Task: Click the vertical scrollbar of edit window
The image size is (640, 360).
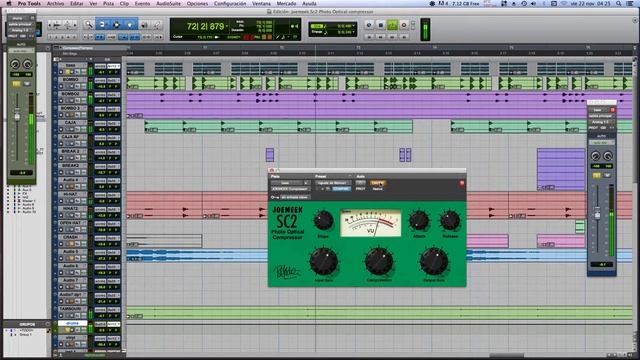Action: coord(635,196)
